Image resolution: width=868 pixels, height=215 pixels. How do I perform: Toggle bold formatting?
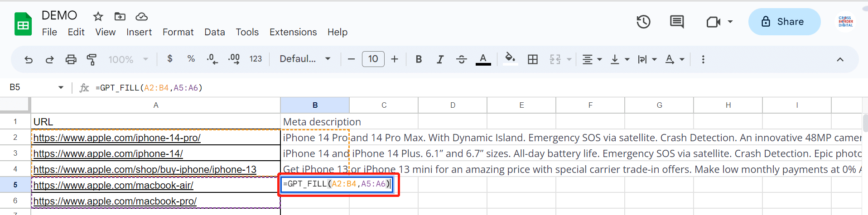[419, 59]
